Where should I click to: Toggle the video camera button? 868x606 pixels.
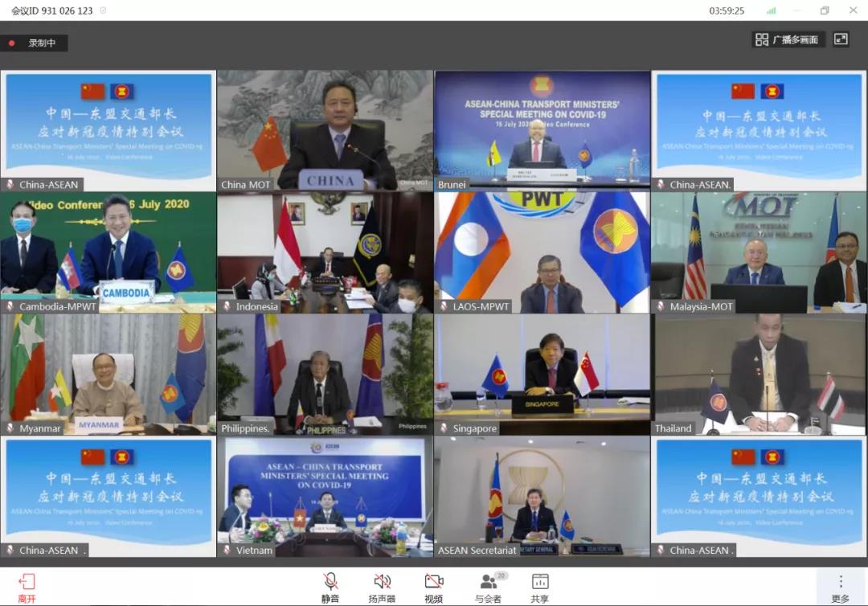point(434,582)
